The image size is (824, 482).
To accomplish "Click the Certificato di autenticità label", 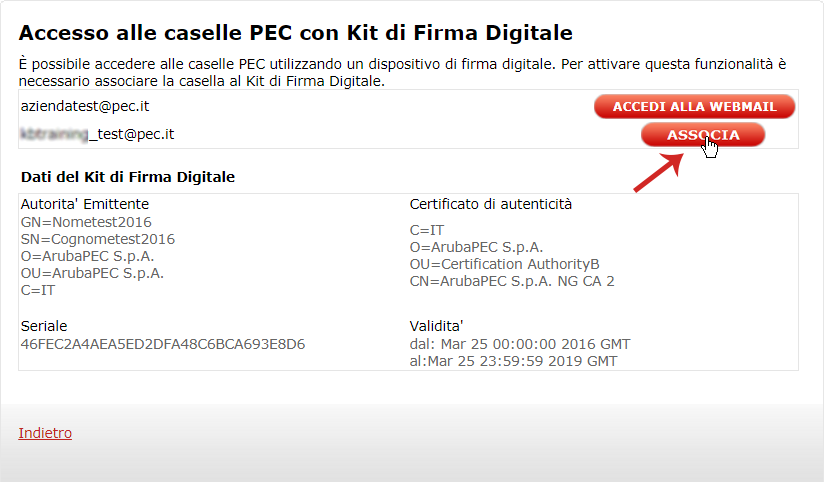I will (x=490, y=204).
